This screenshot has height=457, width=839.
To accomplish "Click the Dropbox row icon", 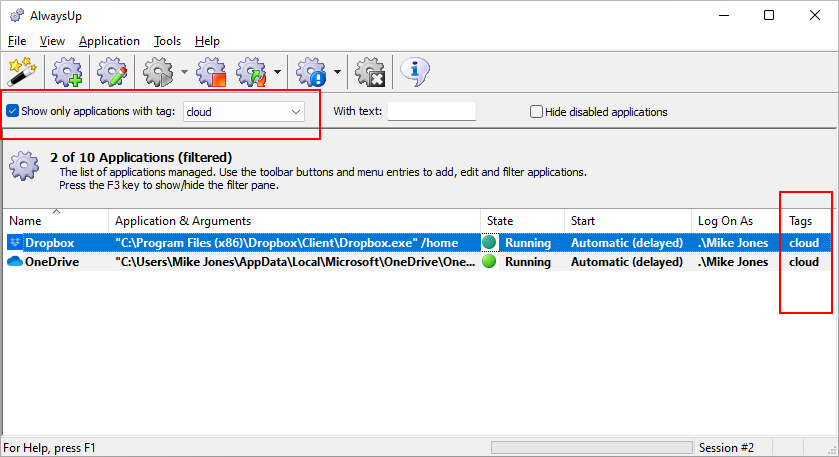I will (14, 242).
